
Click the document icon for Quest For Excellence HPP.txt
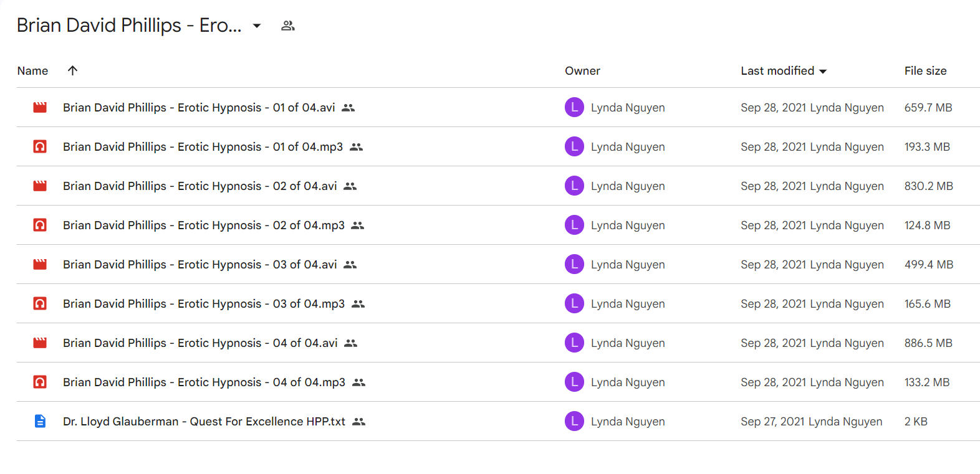point(40,421)
